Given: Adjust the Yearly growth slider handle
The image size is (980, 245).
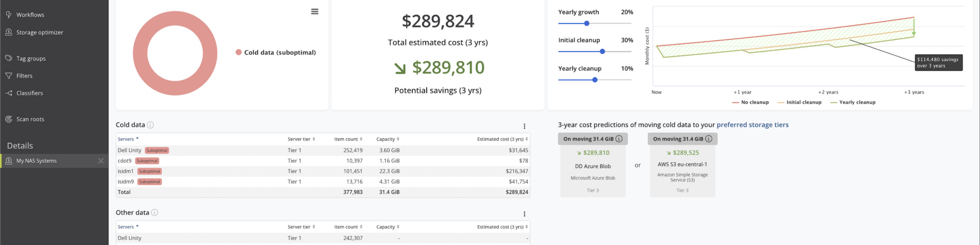Looking at the screenshot, I should pyautogui.click(x=587, y=23).
